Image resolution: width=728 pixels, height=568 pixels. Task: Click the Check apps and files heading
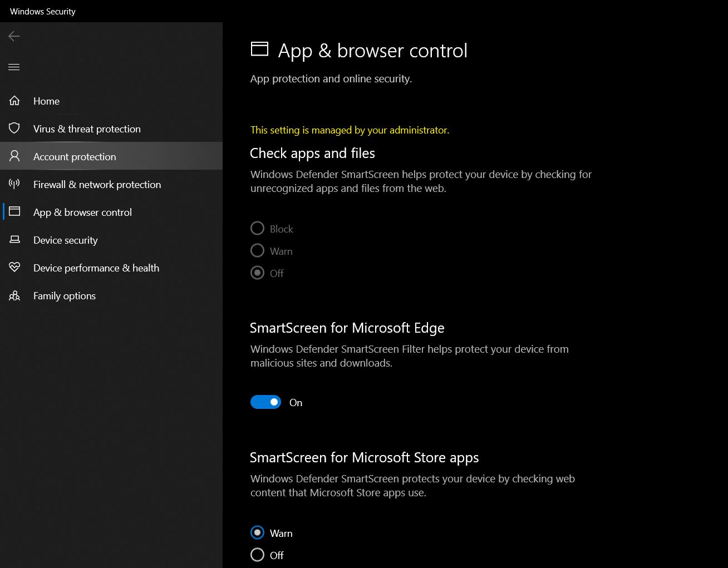pyautogui.click(x=312, y=154)
